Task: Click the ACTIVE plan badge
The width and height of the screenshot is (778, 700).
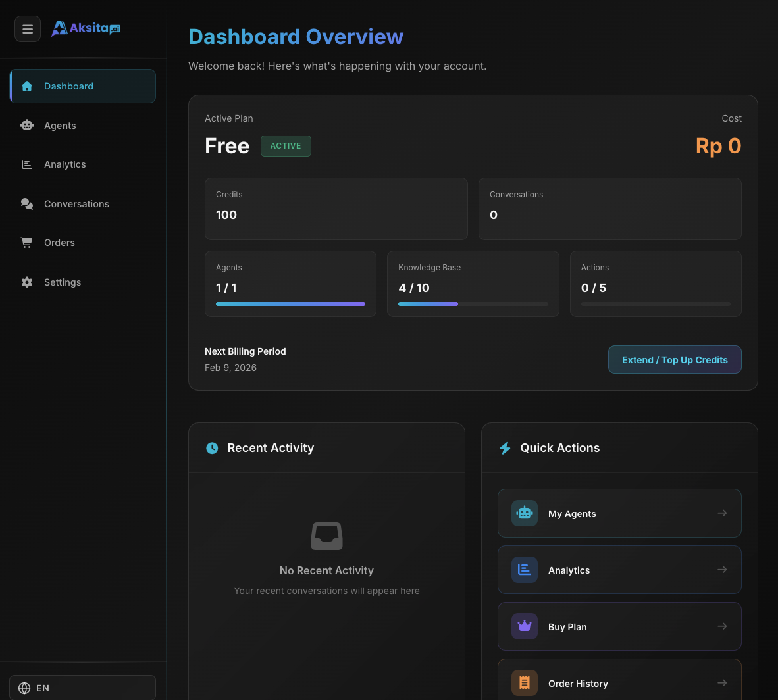Action: click(286, 145)
